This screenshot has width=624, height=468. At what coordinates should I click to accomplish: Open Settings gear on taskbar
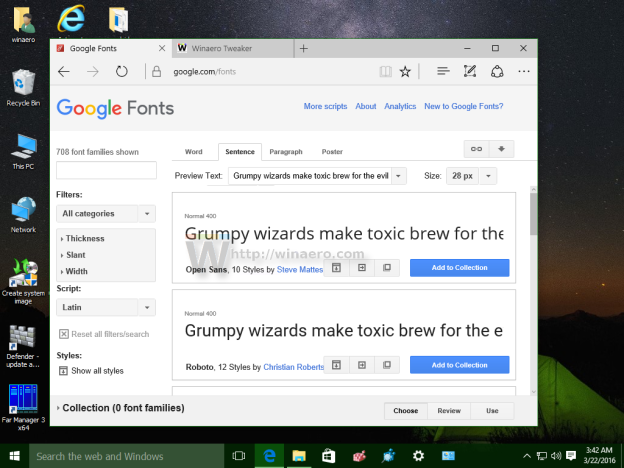click(x=418, y=456)
